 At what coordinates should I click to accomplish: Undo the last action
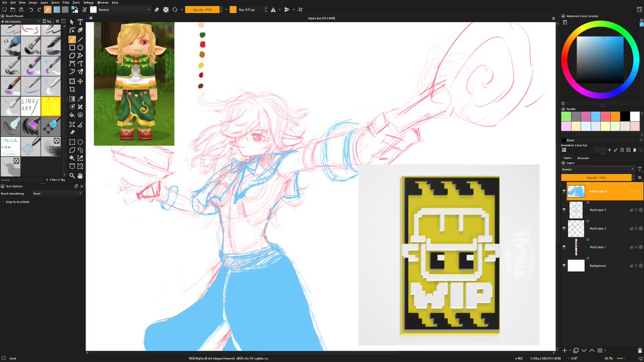pyautogui.click(x=31, y=10)
